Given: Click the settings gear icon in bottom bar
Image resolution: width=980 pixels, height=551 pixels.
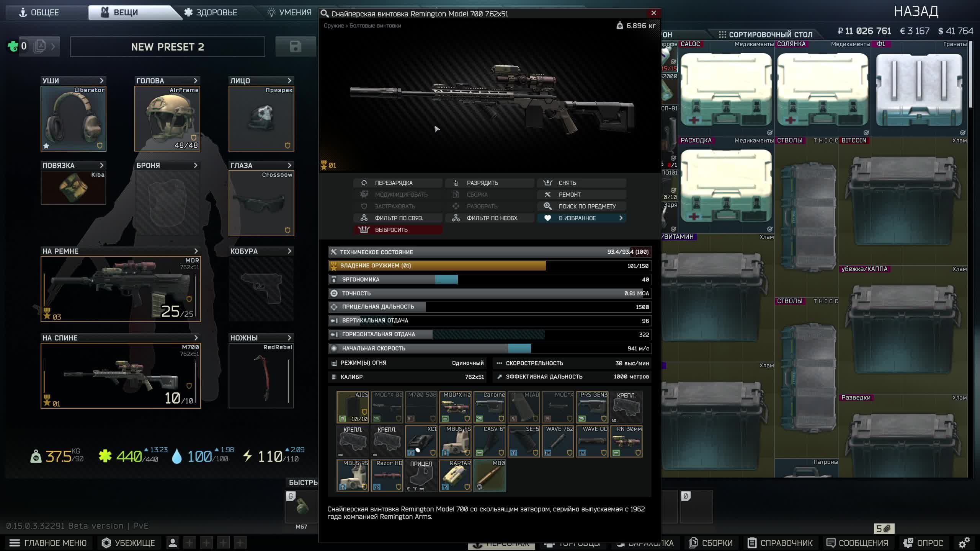Looking at the screenshot, I should coord(964,543).
